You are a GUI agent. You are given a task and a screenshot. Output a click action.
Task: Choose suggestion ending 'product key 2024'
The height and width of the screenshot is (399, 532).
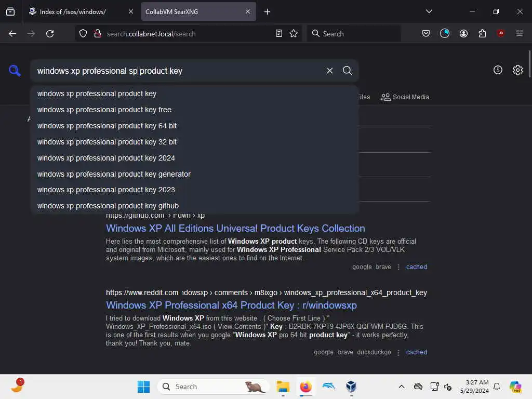point(195,158)
